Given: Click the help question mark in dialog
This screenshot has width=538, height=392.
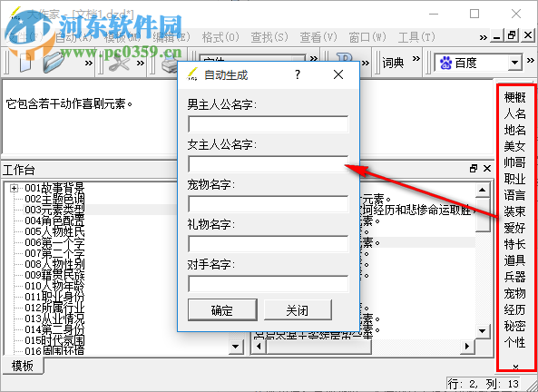Looking at the screenshot, I should pyautogui.click(x=298, y=74).
